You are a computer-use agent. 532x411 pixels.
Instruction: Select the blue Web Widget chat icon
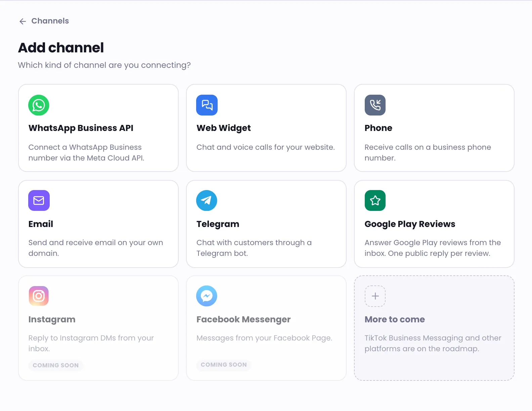point(207,105)
